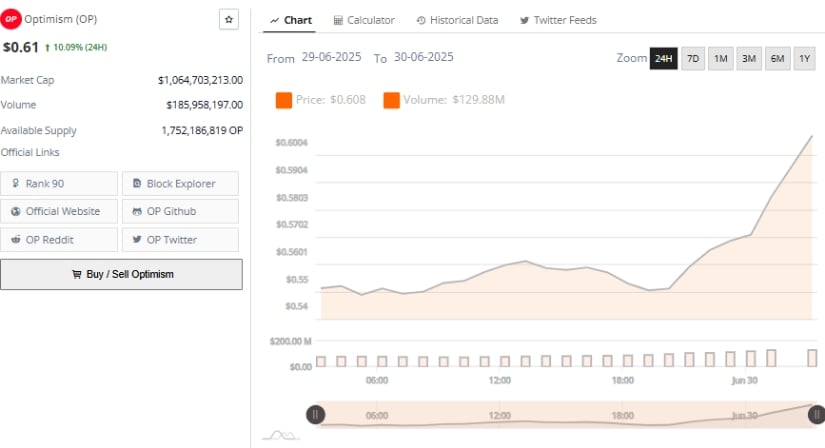Viewport: 825px width, 448px height.
Task: Click the To date field 30-06-2025
Action: 424,57
